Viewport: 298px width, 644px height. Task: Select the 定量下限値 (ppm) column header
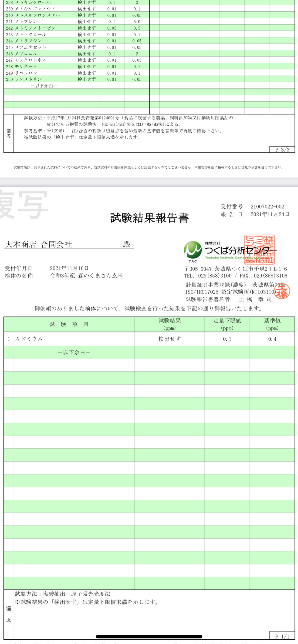click(227, 324)
